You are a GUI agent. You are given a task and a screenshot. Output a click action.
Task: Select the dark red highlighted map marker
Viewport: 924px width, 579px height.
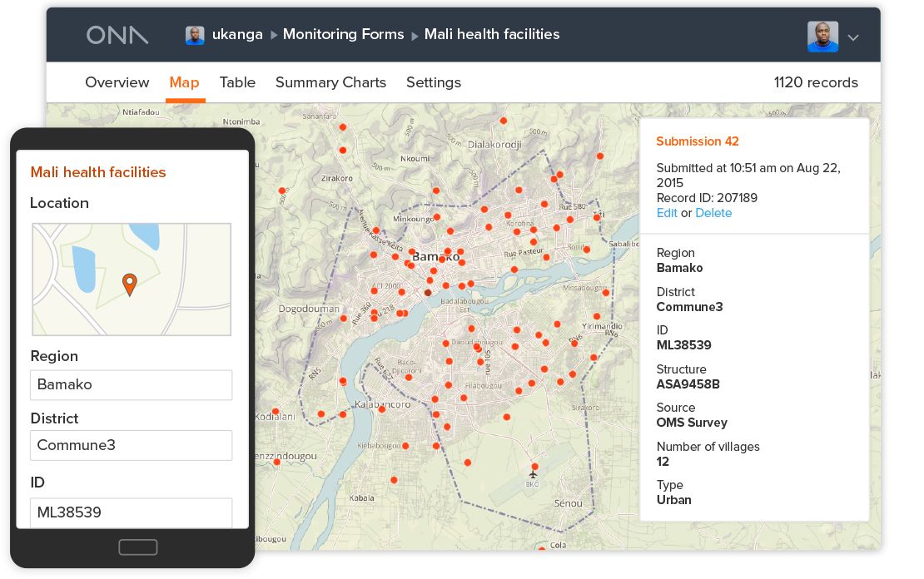pos(428,293)
